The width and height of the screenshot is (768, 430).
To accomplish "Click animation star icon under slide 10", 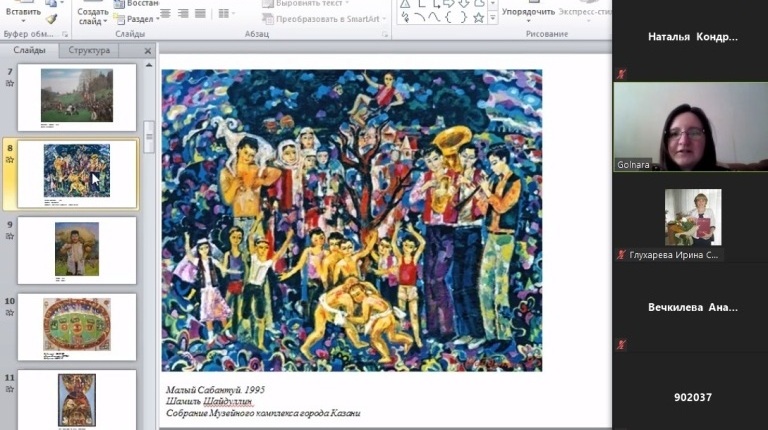I will (x=10, y=313).
